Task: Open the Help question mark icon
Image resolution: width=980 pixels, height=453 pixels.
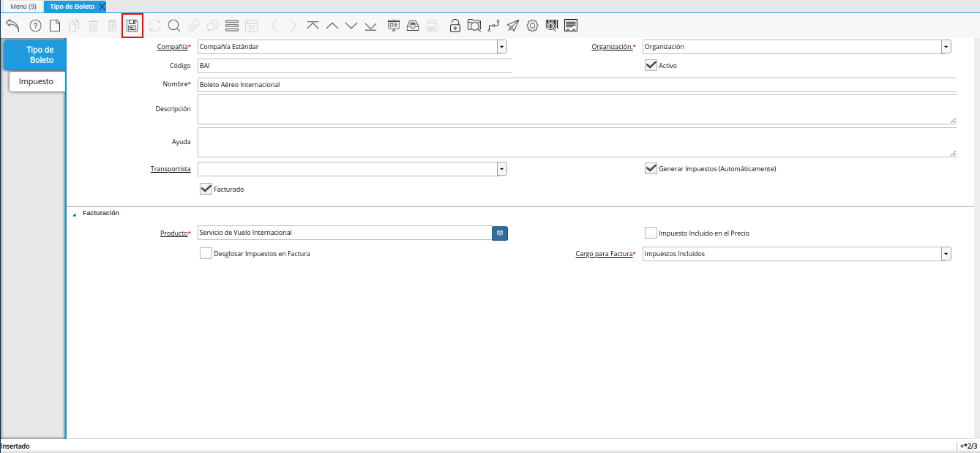Action: click(35, 26)
